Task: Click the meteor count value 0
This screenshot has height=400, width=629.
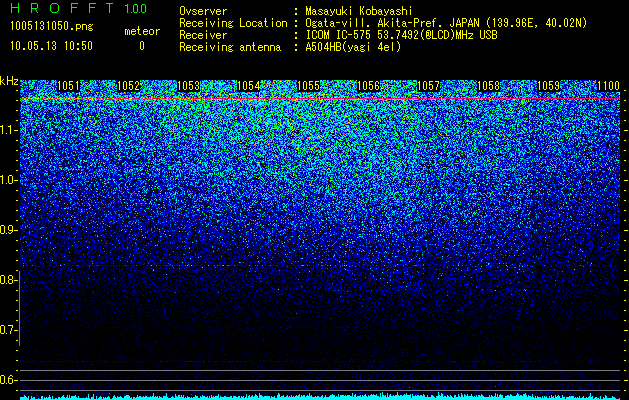Action: coord(142,46)
